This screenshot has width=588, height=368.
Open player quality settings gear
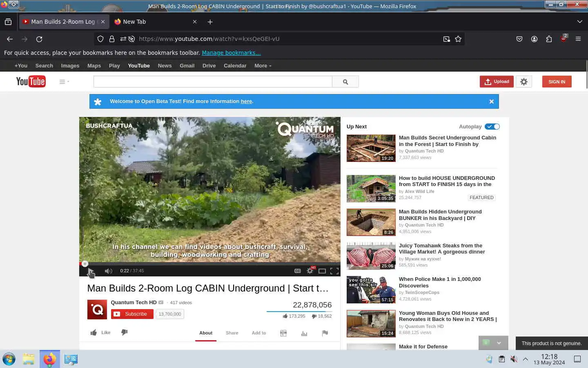(310, 271)
